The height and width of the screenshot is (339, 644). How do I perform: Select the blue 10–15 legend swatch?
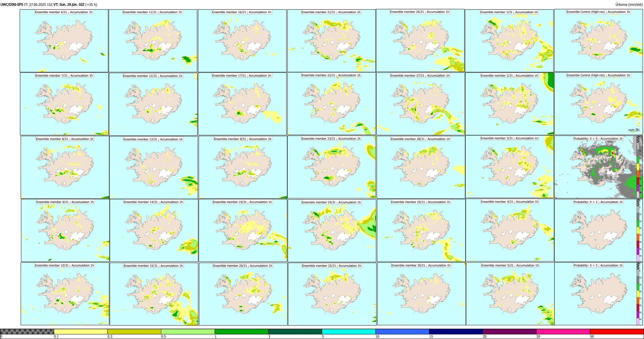coord(402,332)
